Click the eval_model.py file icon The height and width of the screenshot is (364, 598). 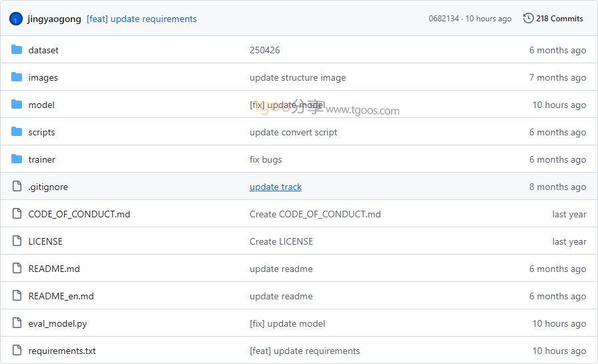(17, 323)
